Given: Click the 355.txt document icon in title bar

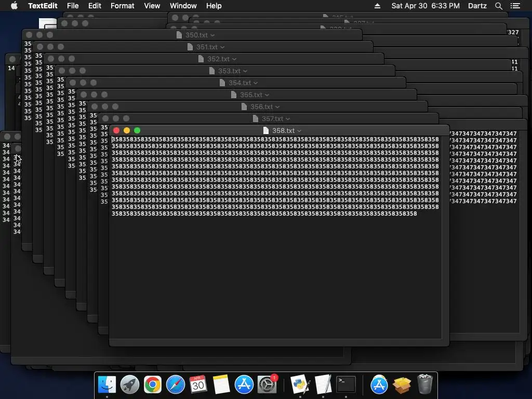Looking at the screenshot, I should tap(233, 95).
